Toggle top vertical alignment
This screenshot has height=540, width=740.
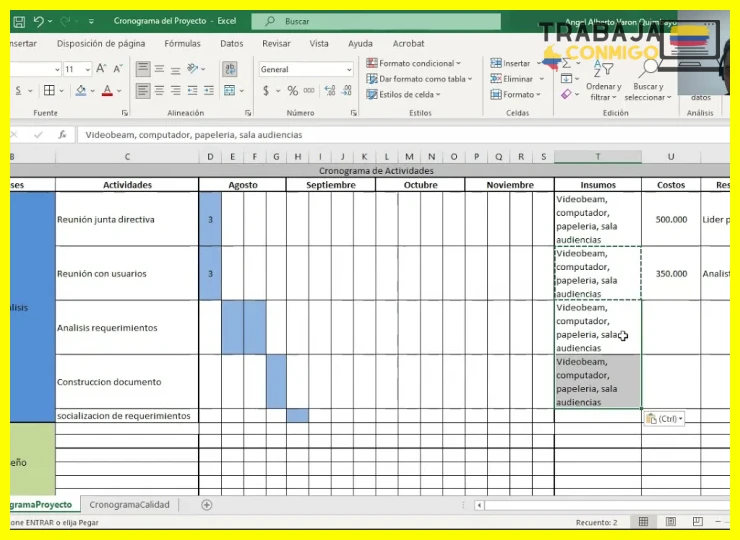(143, 69)
